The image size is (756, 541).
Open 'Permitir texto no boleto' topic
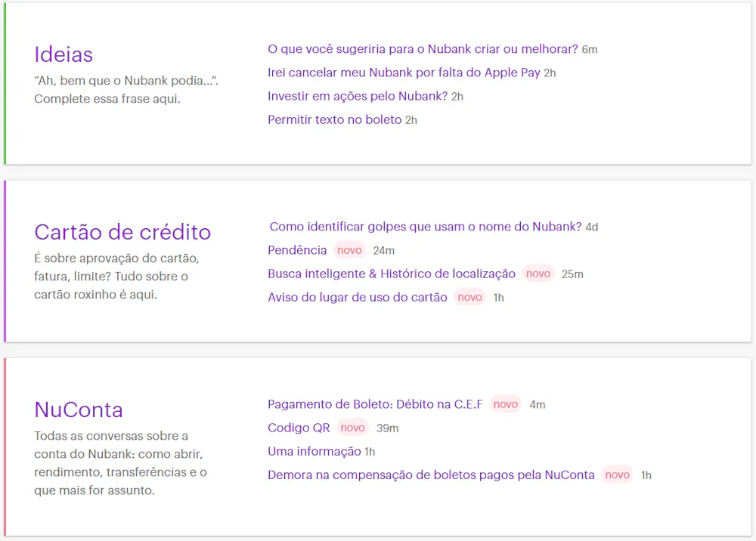coord(334,120)
